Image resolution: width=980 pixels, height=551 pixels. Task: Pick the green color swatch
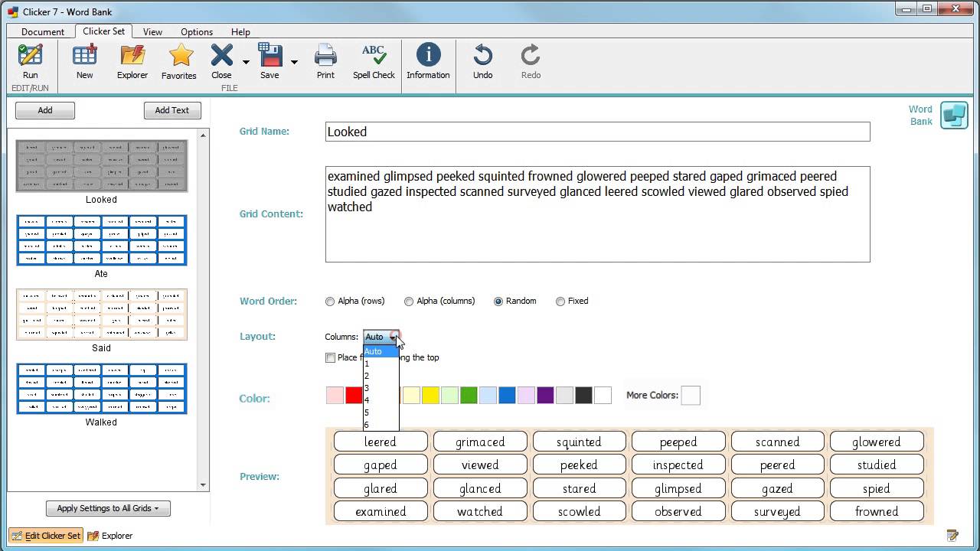click(x=469, y=395)
